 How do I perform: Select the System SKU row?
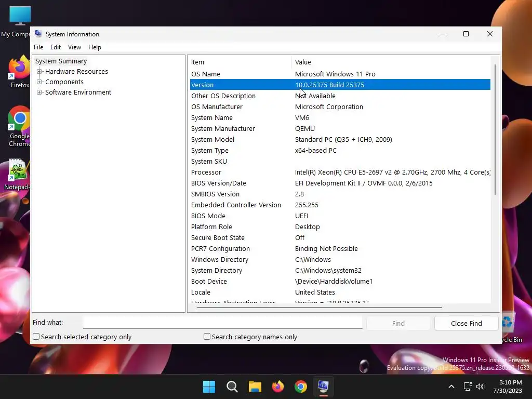tap(340, 161)
